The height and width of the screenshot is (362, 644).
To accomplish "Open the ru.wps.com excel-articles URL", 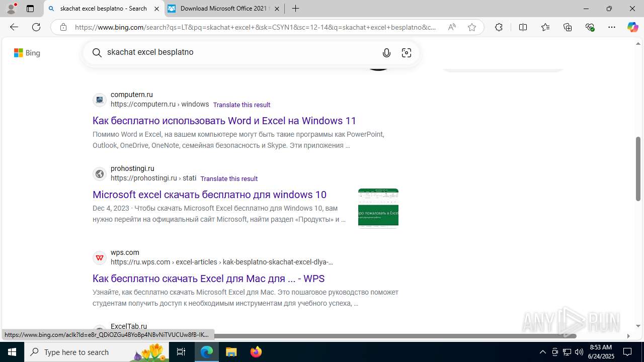I will pyautogui.click(x=221, y=262).
